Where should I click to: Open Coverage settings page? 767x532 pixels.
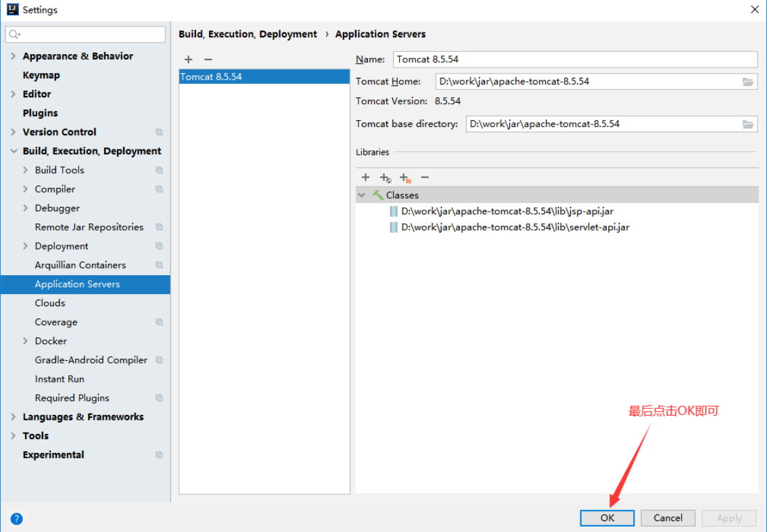[56, 322]
